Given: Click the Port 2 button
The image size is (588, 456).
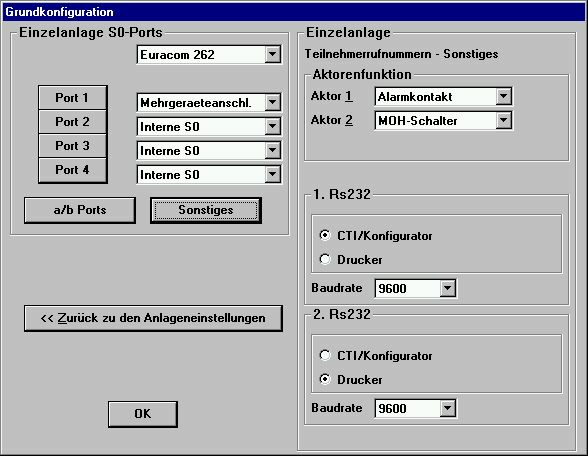Looking at the screenshot, I should [x=73, y=122].
